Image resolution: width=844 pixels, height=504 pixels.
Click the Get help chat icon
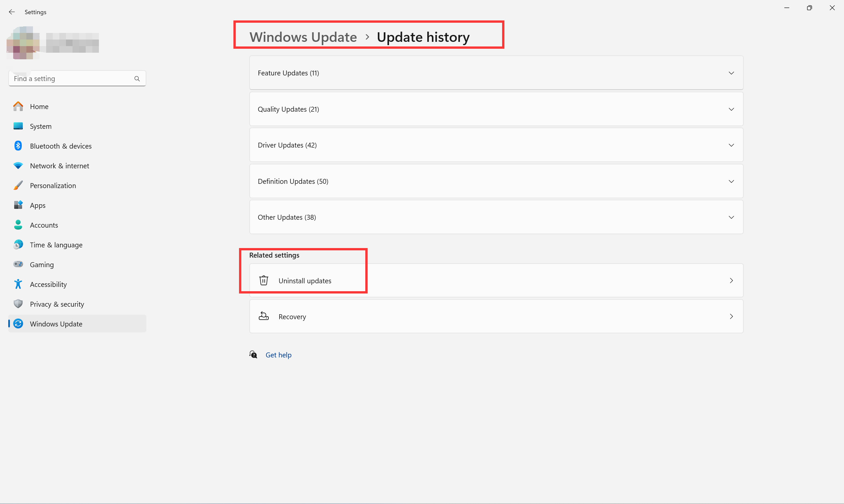253,355
